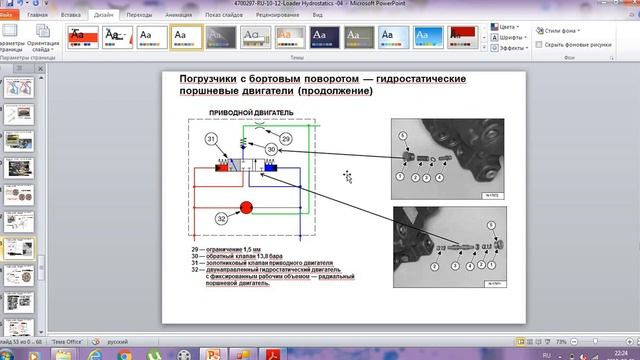Start Slide Show view icon
This screenshot has height=360, width=640.
coord(548,342)
